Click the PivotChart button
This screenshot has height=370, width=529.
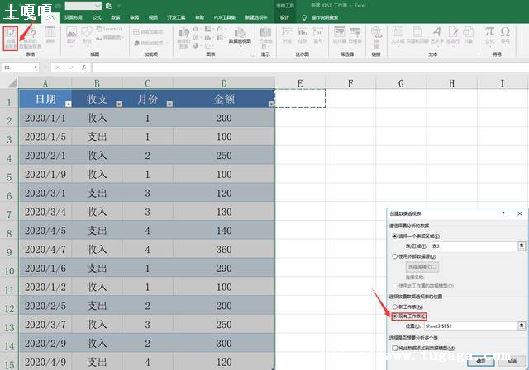click(240, 36)
